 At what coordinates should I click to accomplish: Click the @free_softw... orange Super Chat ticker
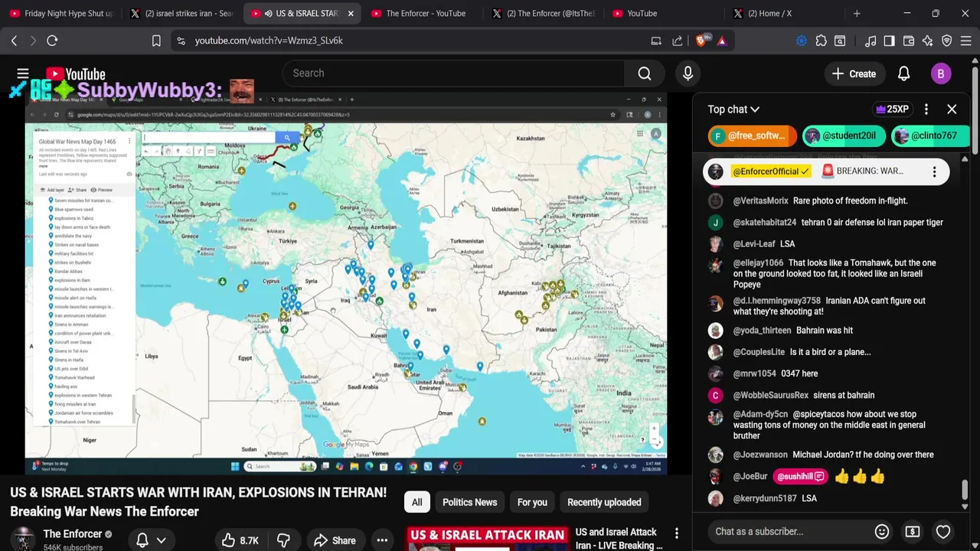[752, 136]
